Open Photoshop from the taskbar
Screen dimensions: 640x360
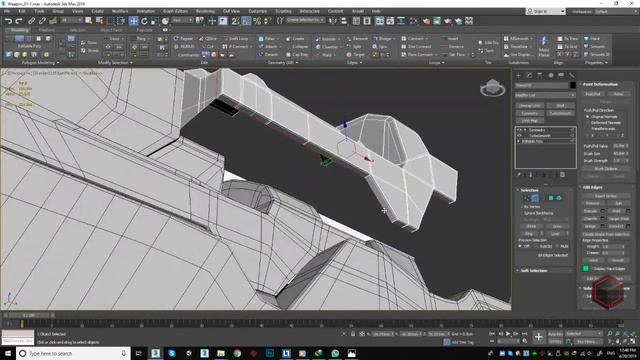[270, 353]
